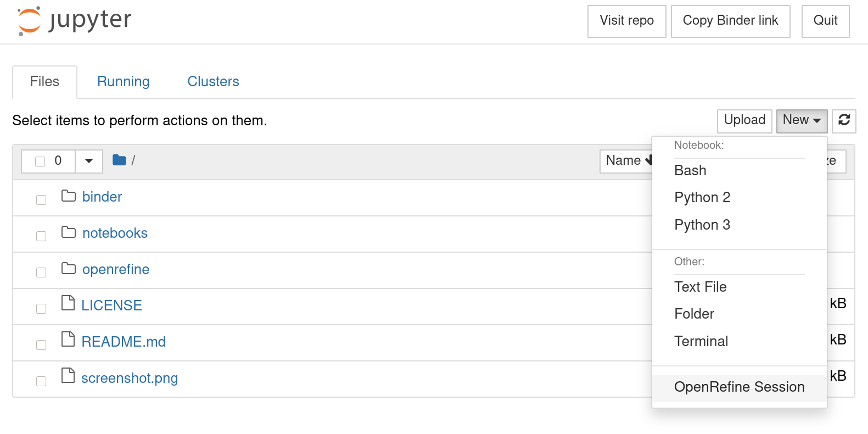868x434 pixels.
Task: Toggle the select-all checkbox in header
Action: tap(40, 162)
